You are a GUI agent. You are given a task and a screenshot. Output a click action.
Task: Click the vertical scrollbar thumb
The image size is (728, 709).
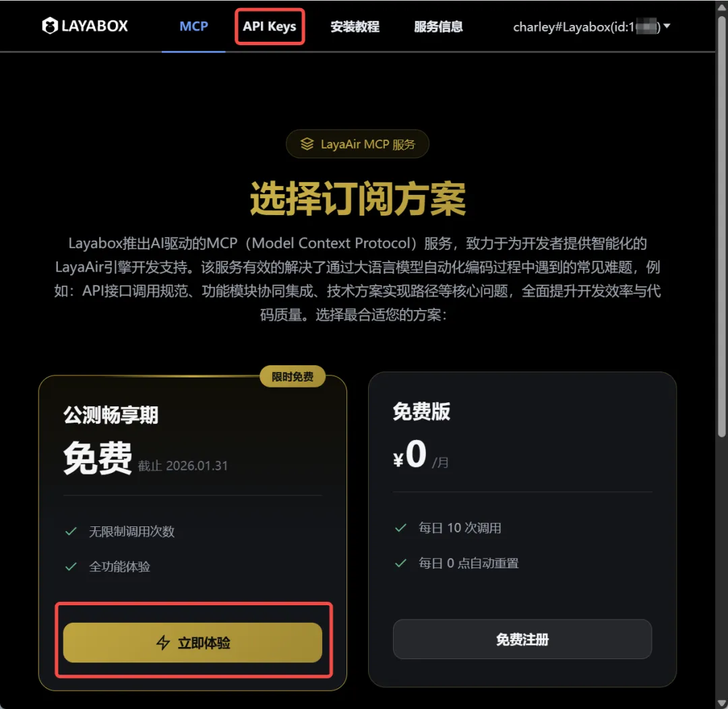[721, 226]
